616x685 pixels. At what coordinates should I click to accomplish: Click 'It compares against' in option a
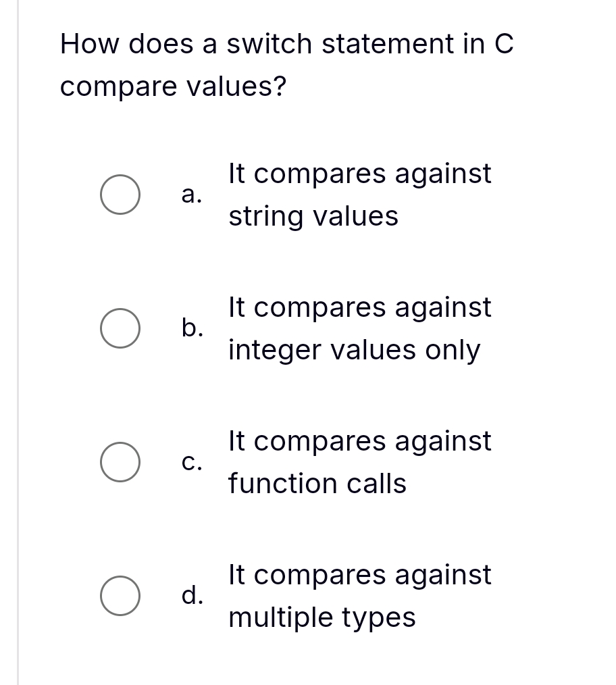pyautogui.click(x=360, y=174)
